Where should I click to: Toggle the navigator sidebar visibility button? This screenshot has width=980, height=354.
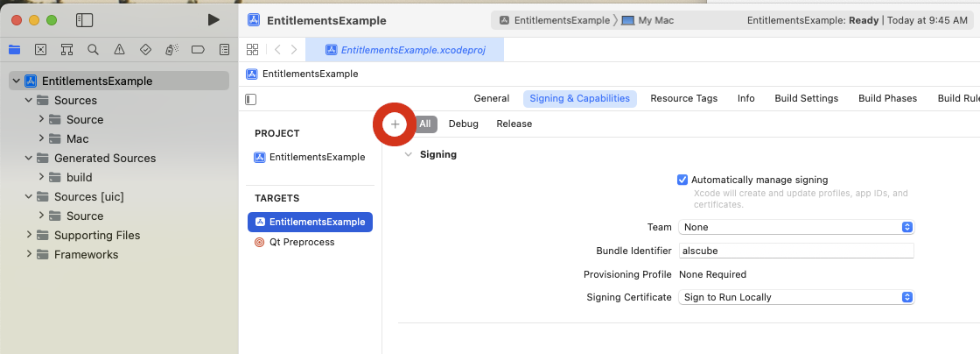click(84, 20)
